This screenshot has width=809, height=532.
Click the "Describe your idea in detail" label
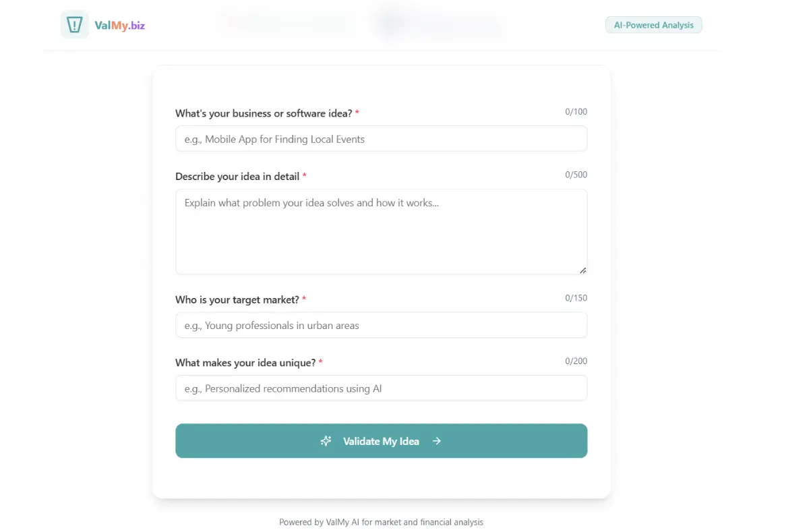237,176
